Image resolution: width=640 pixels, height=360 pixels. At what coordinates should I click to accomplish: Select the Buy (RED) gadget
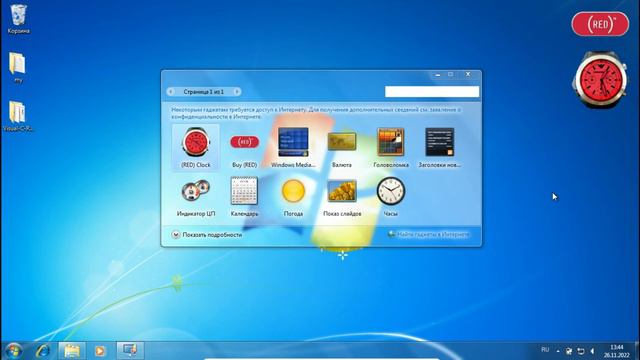244,147
